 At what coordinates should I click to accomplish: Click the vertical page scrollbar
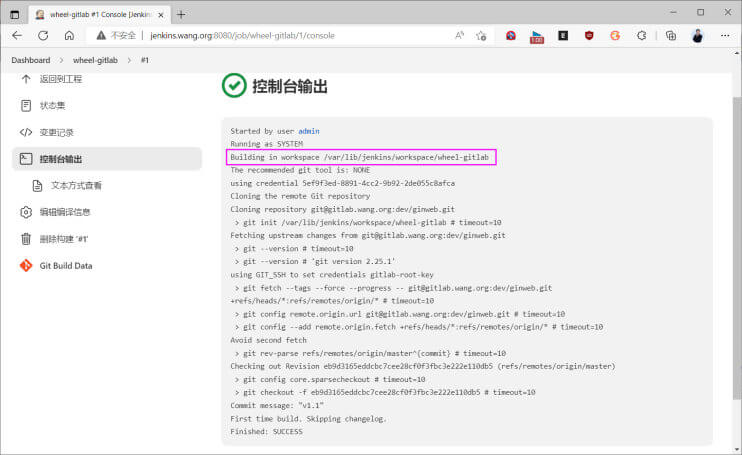(737, 246)
